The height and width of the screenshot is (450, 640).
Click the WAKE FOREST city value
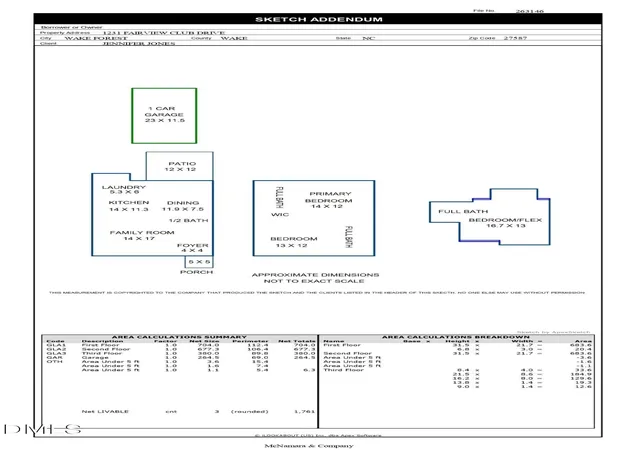coord(96,38)
